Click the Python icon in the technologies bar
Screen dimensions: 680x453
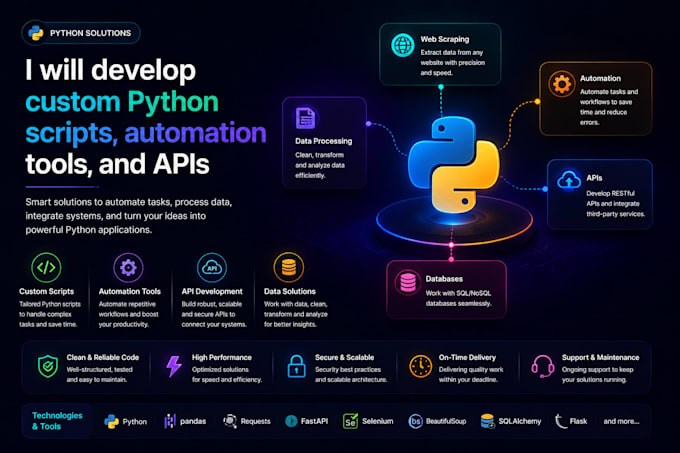[111, 421]
